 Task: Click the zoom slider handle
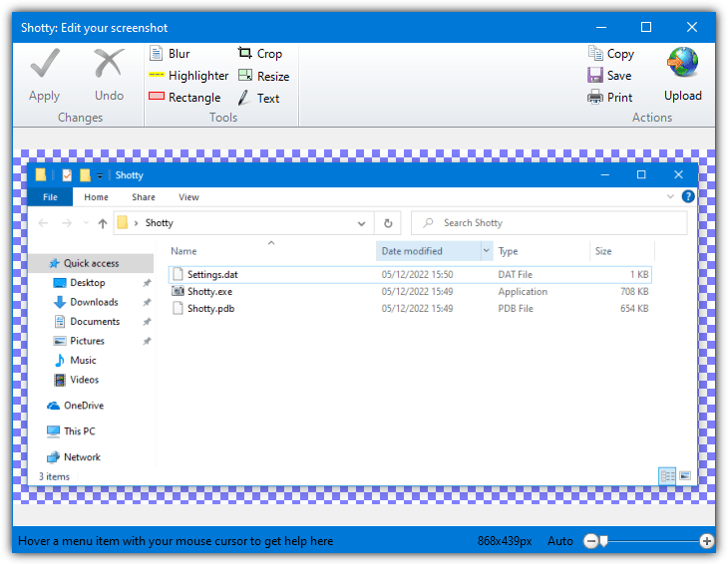pos(603,541)
